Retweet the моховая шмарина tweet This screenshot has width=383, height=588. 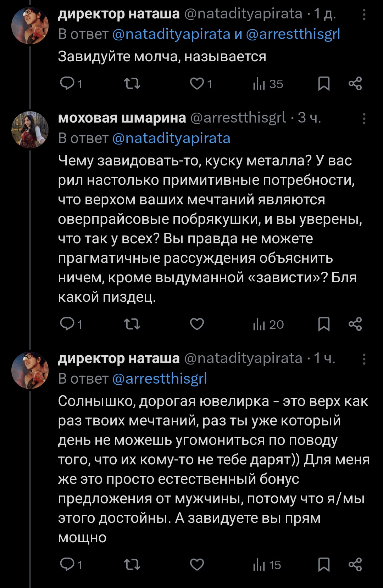tap(132, 324)
